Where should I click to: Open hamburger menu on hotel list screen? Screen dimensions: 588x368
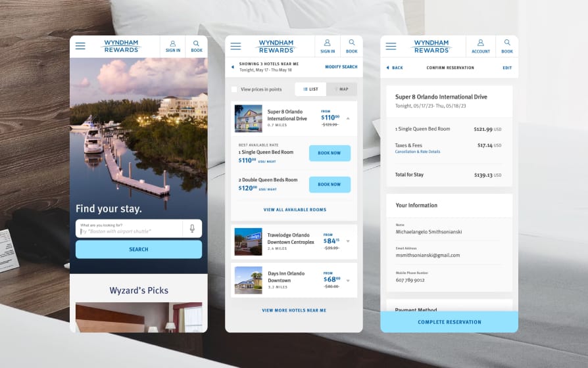[x=235, y=46]
